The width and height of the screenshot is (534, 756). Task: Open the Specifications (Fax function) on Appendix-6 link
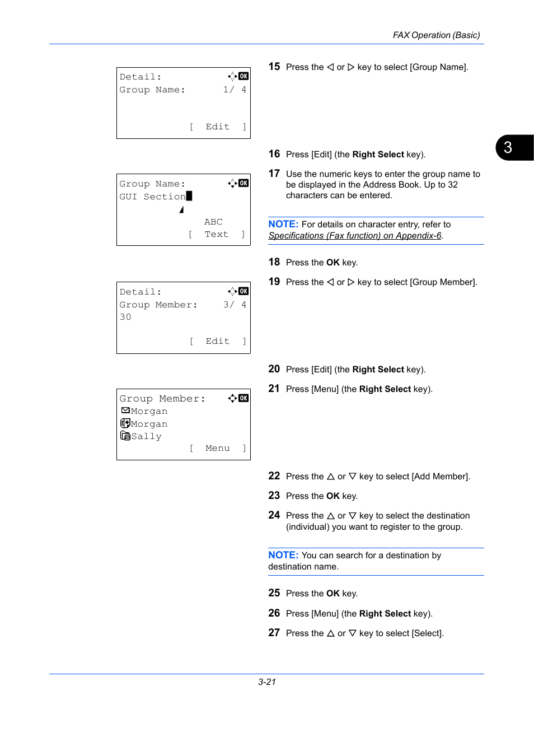[355, 236]
